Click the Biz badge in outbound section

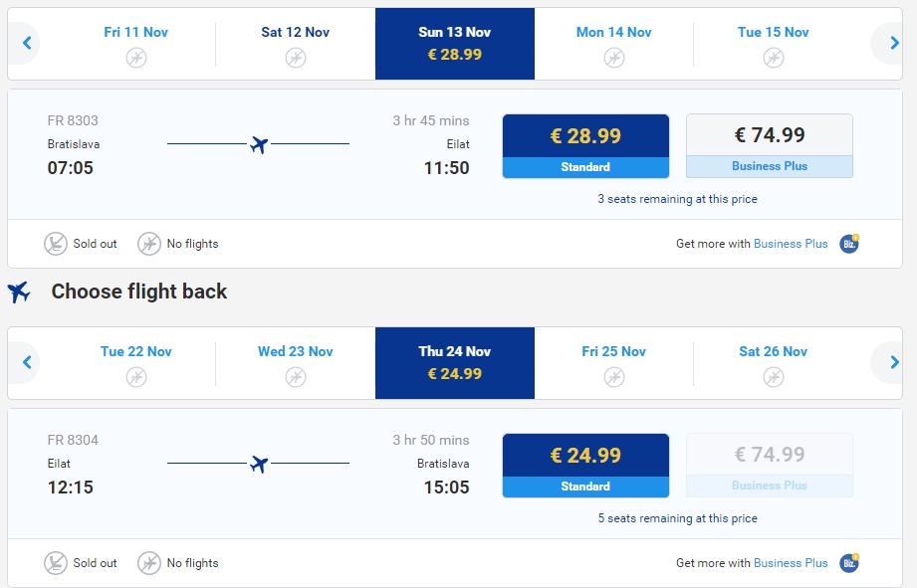[849, 243]
